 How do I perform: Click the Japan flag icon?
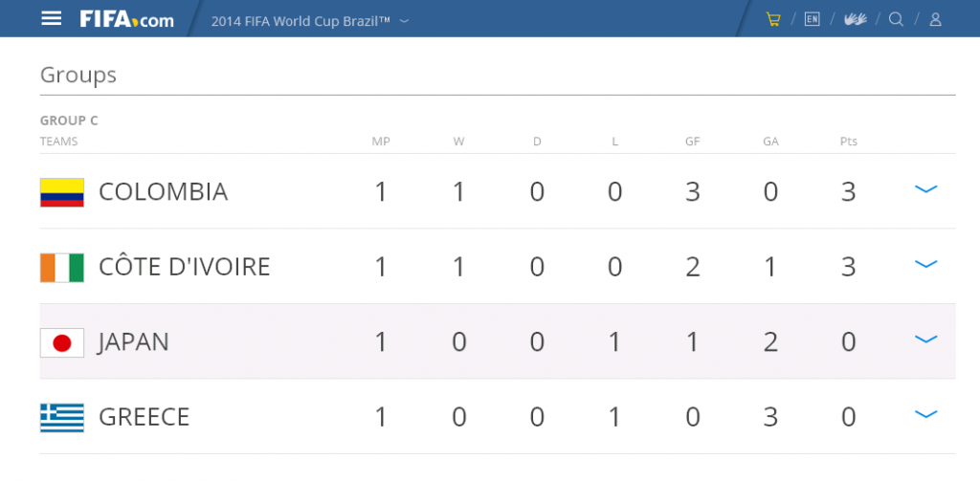click(62, 343)
